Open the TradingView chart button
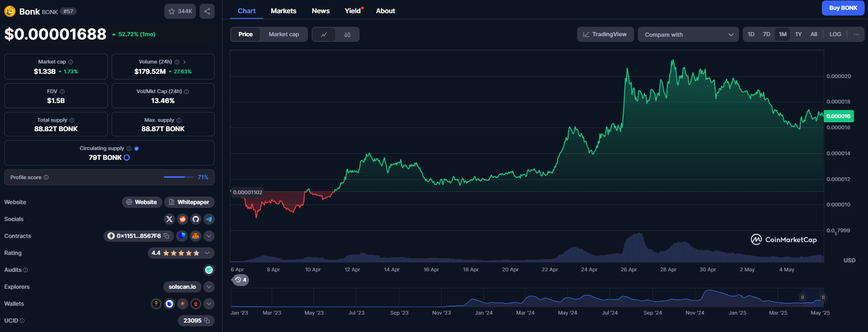 605,34
